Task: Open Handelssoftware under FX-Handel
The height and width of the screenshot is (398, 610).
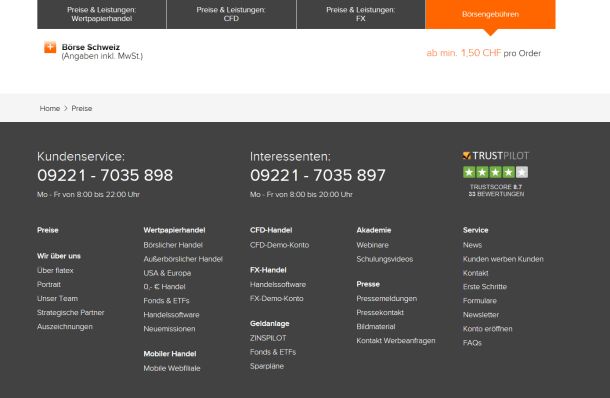Action: pyautogui.click(x=278, y=284)
